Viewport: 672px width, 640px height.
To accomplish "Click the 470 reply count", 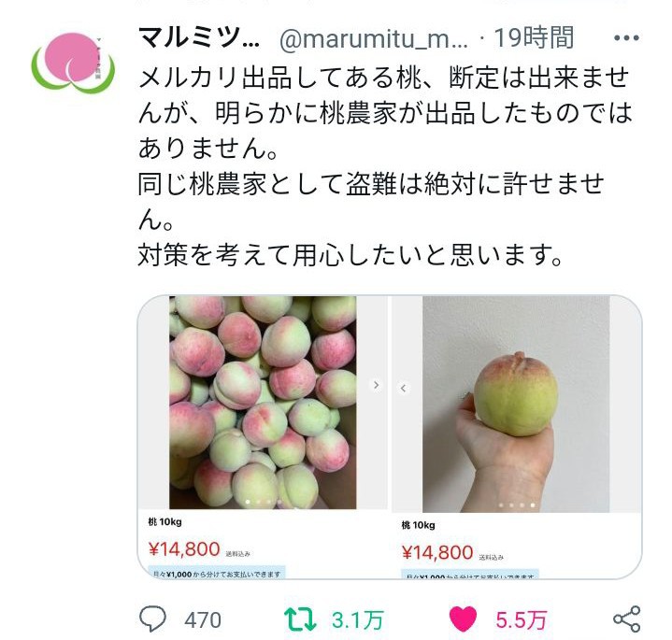I will (x=203, y=620).
